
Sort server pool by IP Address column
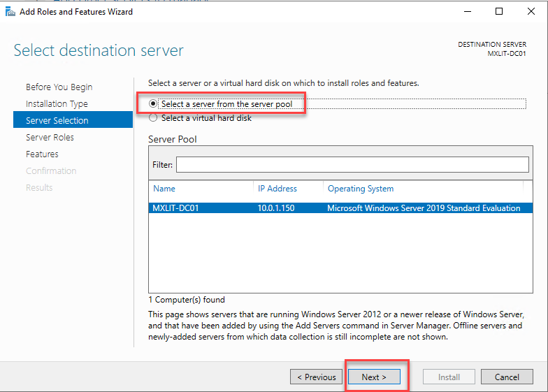(277, 189)
